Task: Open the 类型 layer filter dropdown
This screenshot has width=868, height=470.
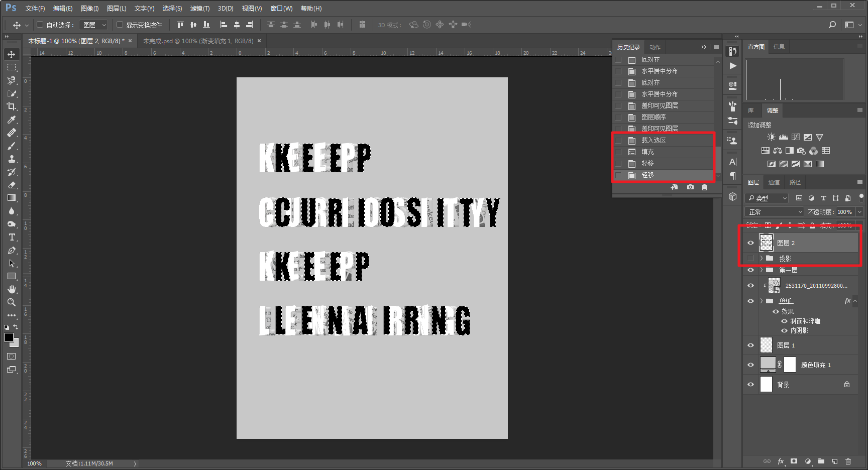Action: (x=767, y=198)
